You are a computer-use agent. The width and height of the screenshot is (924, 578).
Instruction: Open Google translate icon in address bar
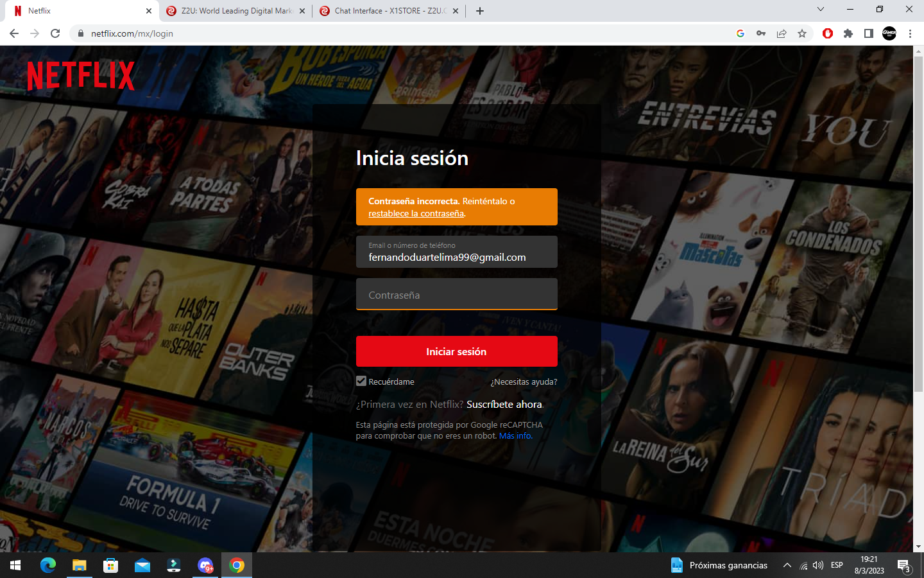pyautogui.click(x=740, y=33)
